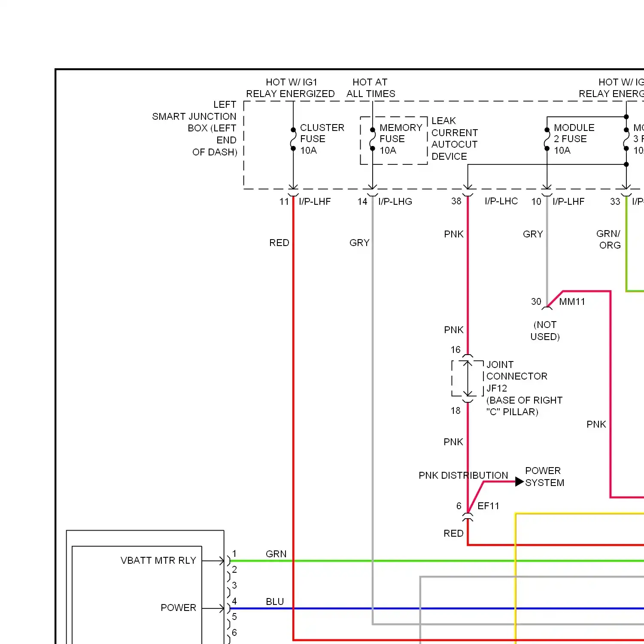644x644 pixels.
Task: Click the PNK DISTRIBUTION label
Action: point(463,475)
